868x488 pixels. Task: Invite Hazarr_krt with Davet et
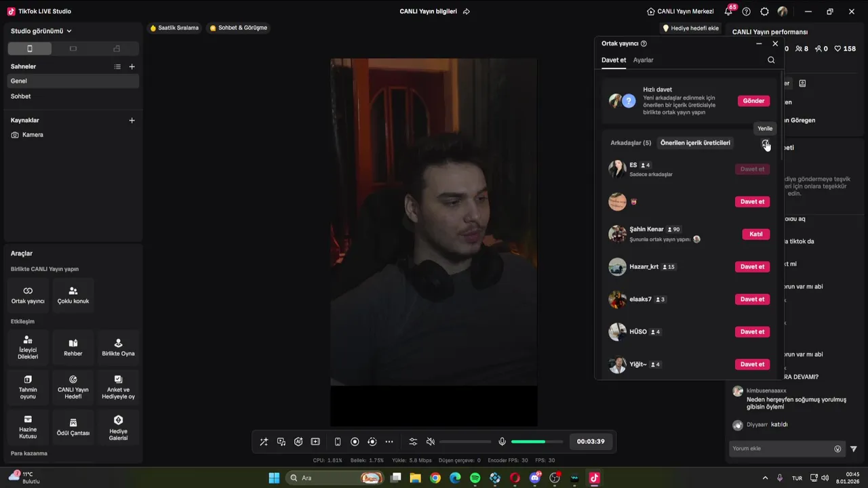[752, 266]
